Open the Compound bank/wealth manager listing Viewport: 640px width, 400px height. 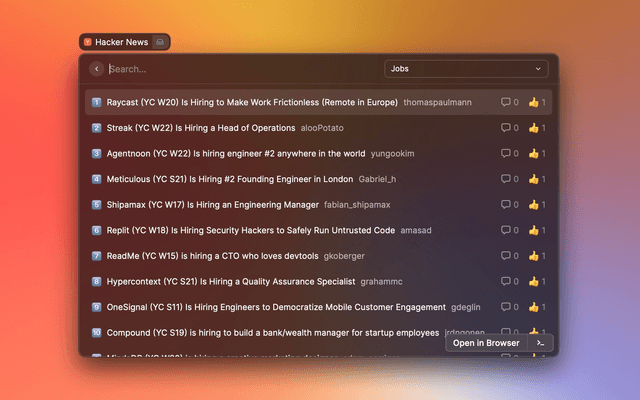272,332
